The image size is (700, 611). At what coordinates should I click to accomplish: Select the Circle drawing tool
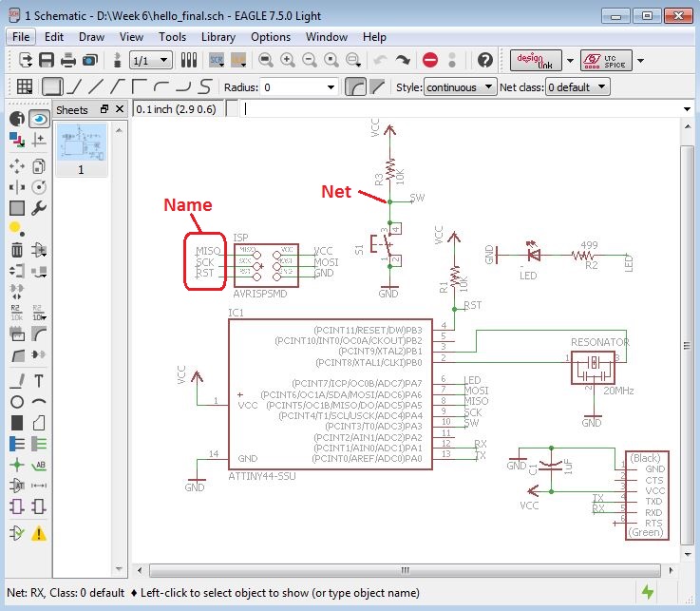[x=17, y=402]
